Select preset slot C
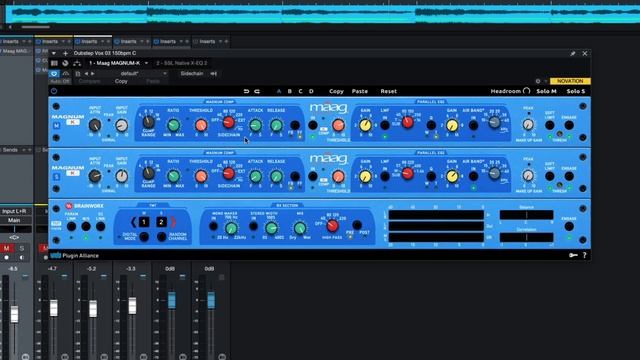 point(300,91)
